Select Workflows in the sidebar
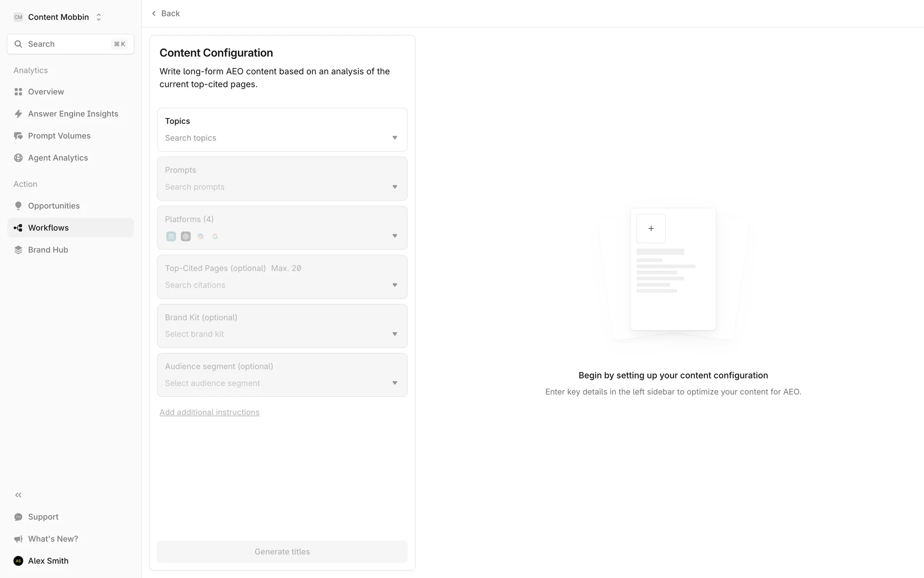This screenshot has width=924, height=578. [48, 228]
